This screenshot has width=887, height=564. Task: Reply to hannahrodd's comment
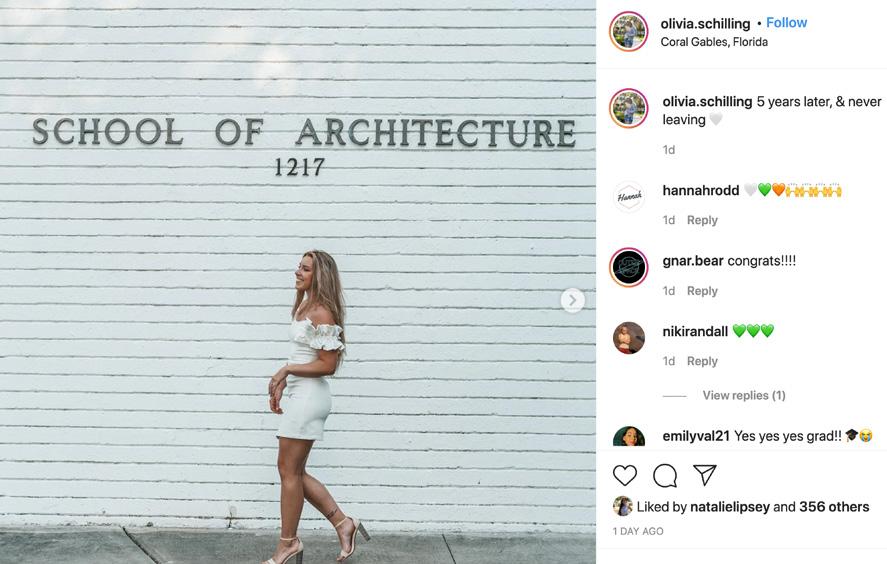click(702, 220)
